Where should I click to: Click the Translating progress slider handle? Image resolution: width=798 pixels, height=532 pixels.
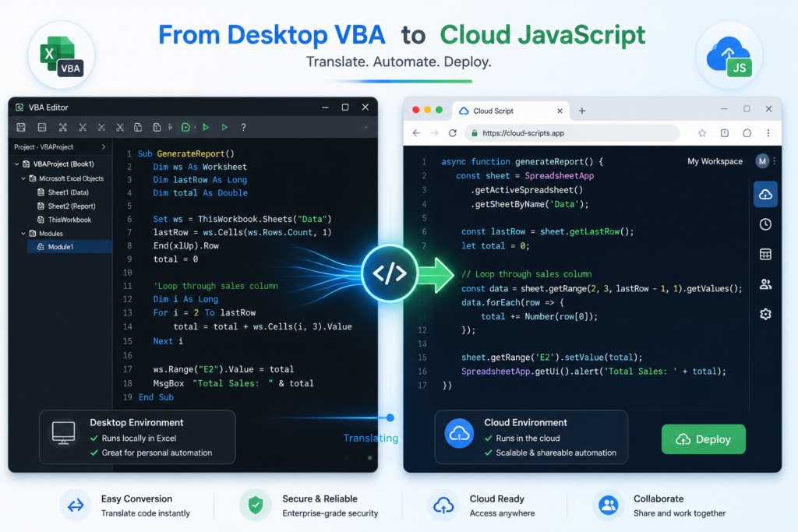(390, 417)
